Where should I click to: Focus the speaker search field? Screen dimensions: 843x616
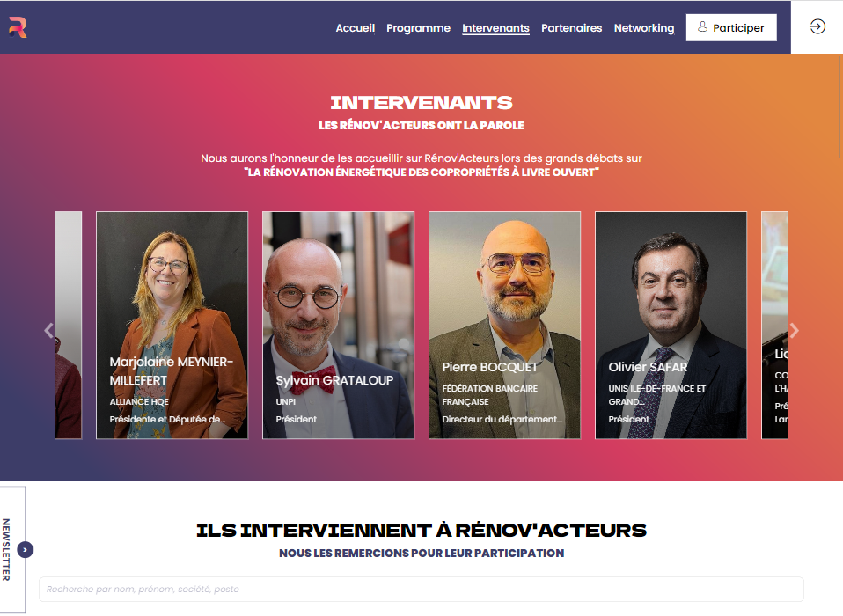point(421,589)
